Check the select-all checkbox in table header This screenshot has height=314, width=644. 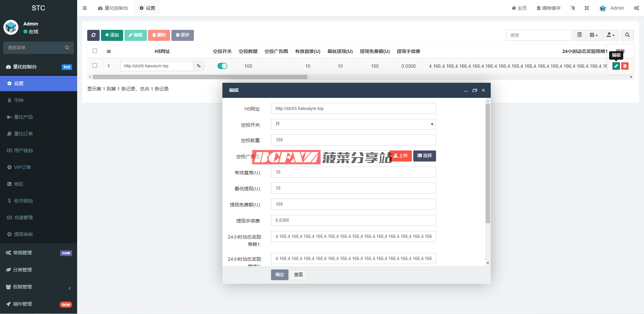coord(95,51)
